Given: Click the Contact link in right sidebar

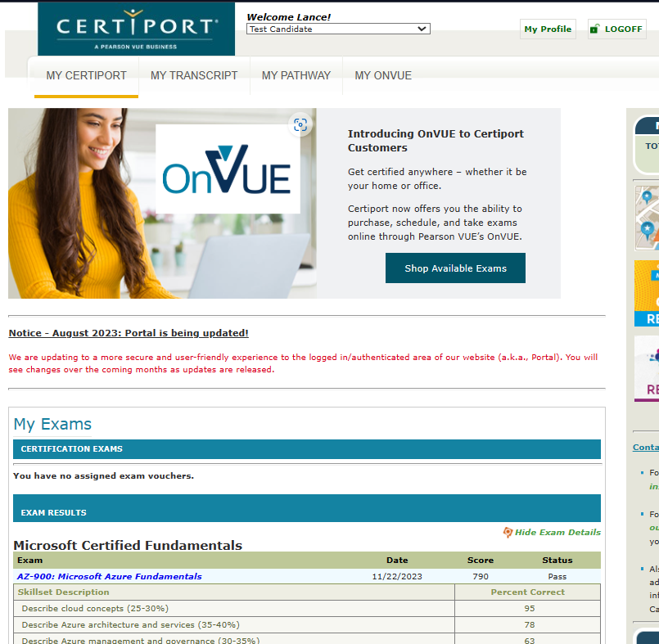Looking at the screenshot, I should click(646, 448).
